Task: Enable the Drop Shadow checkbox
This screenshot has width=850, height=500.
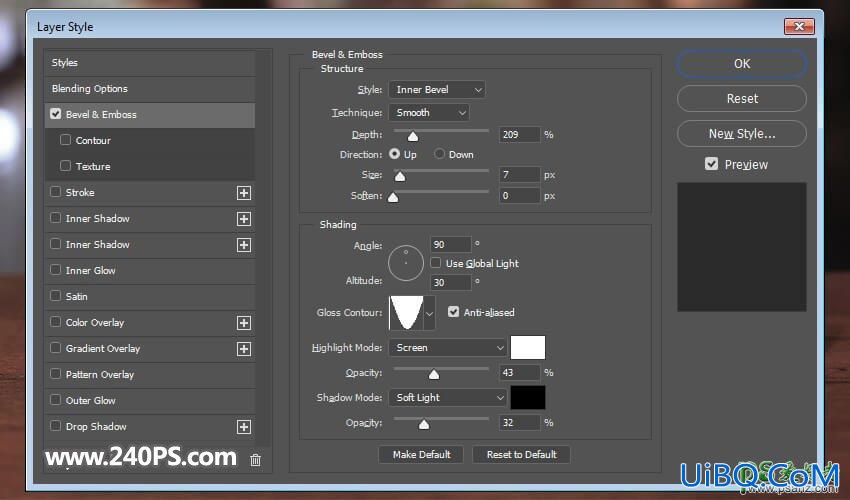Action: pos(55,426)
